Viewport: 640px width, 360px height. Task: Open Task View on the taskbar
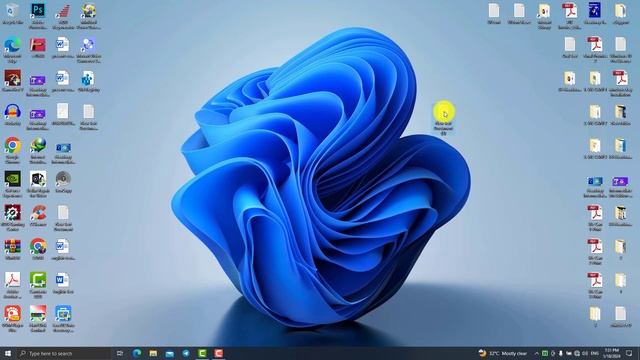coord(120,353)
